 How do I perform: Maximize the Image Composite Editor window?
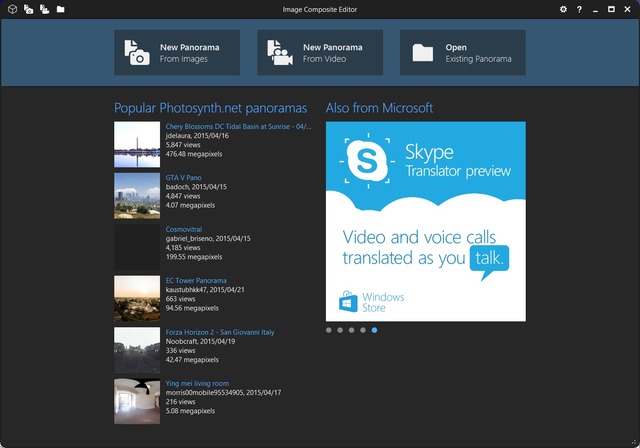tap(611, 9)
